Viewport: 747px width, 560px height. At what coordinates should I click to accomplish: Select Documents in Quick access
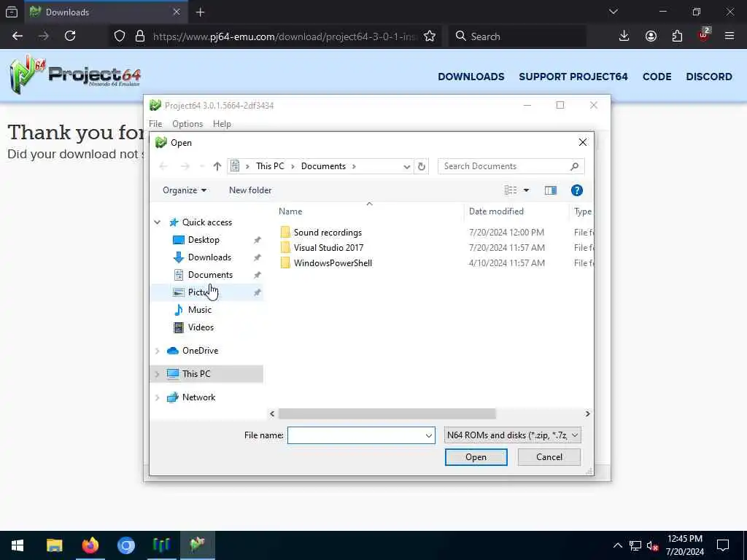pos(210,275)
